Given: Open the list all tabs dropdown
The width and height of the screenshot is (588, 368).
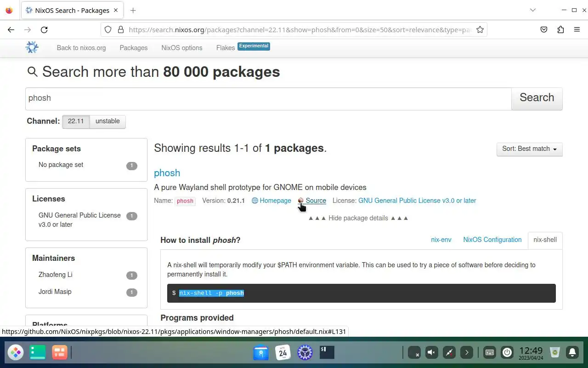Looking at the screenshot, I should (532, 10).
